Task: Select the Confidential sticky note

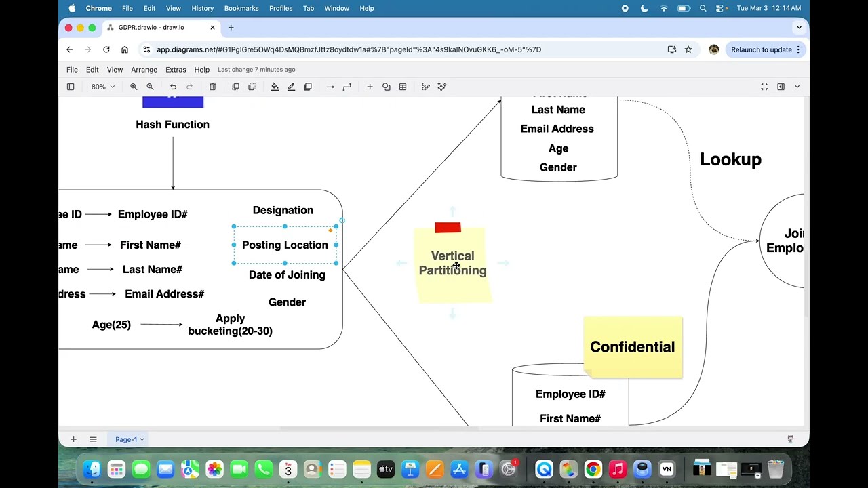Action: pos(633,347)
